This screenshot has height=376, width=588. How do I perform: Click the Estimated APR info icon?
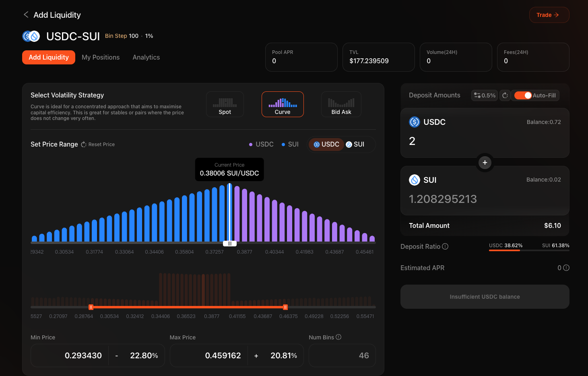(x=566, y=268)
